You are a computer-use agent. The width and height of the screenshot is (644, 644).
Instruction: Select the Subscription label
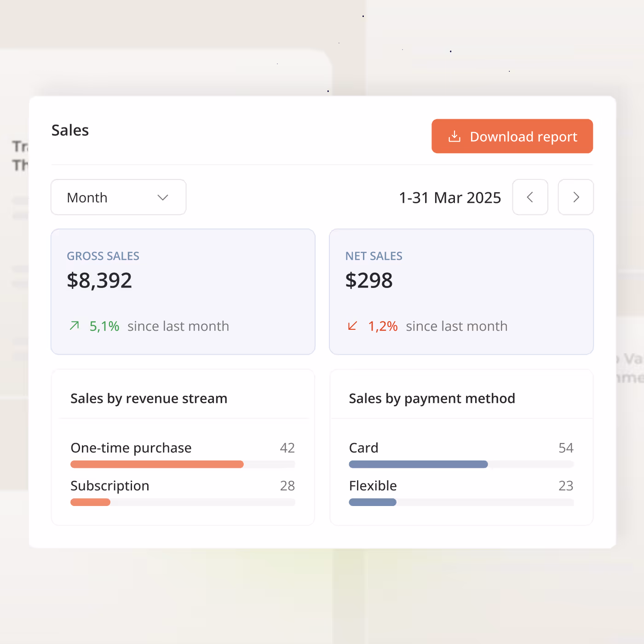tap(110, 486)
